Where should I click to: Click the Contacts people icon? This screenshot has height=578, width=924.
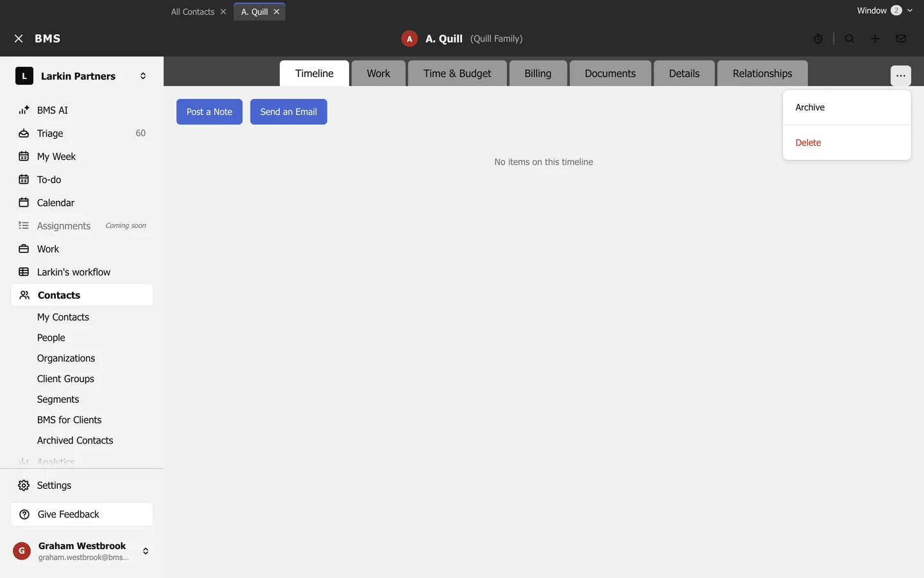[24, 295]
